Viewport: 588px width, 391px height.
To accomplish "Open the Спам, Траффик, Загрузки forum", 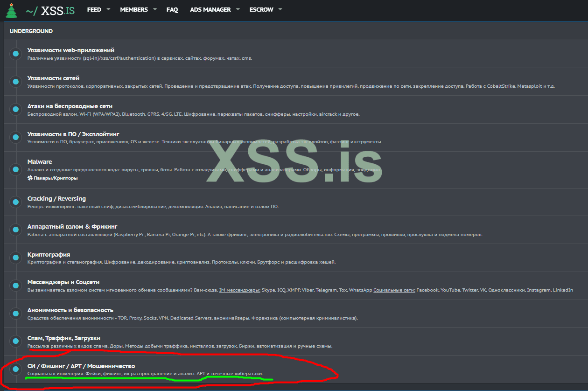I will [64, 338].
